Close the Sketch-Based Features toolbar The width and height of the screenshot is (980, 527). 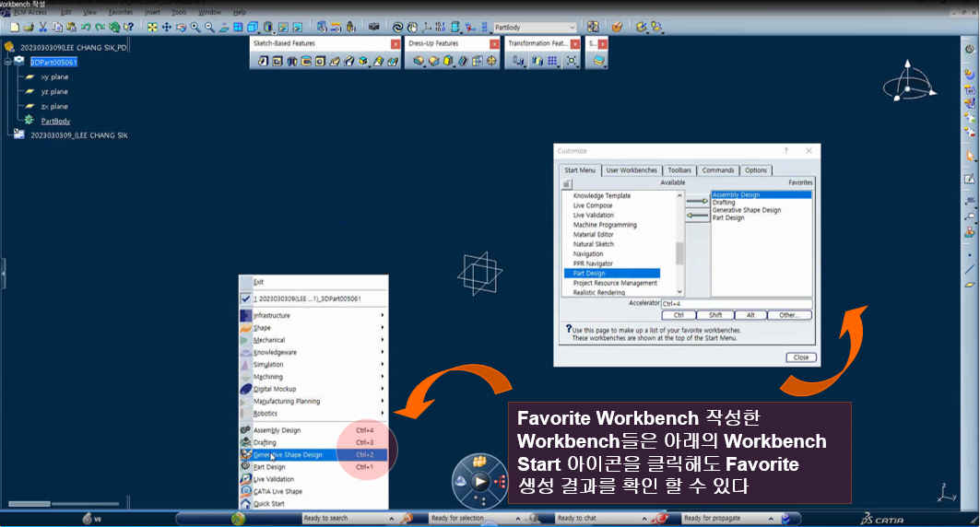(x=395, y=43)
